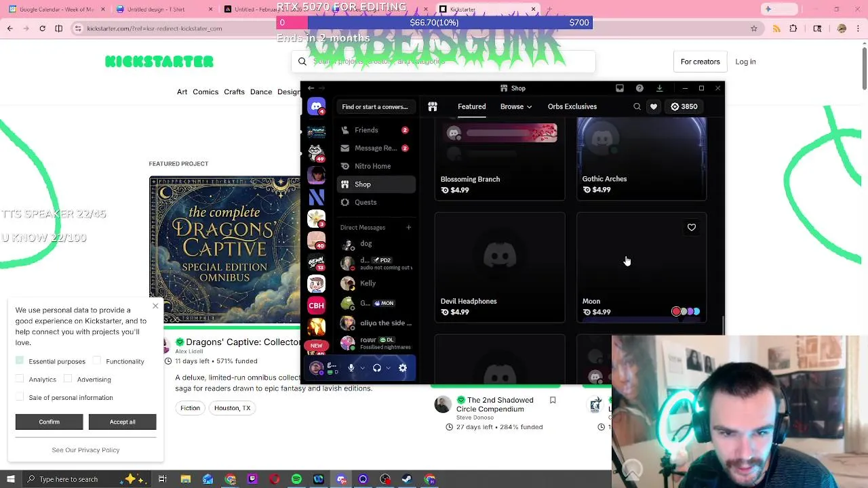Click Confirm in the cookie dialog
Viewport: 868px width, 488px height.
click(x=49, y=422)
